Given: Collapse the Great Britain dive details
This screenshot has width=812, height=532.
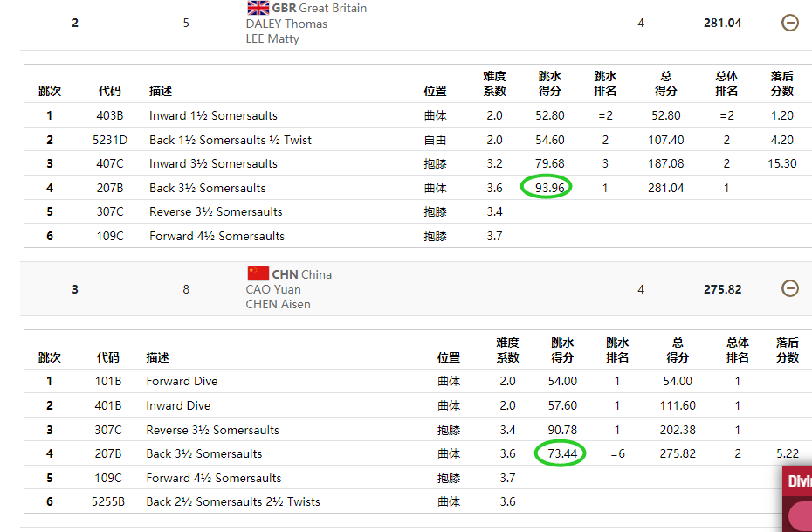Looking at the screenshot, I should coord(789,24).
